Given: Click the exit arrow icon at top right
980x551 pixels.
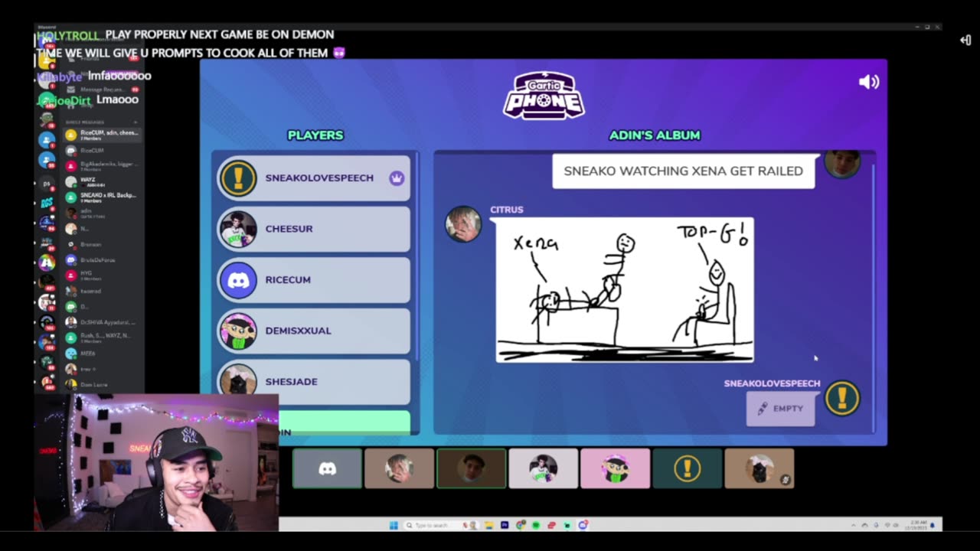Looking at the screenshot, I should tap(965, 40).
